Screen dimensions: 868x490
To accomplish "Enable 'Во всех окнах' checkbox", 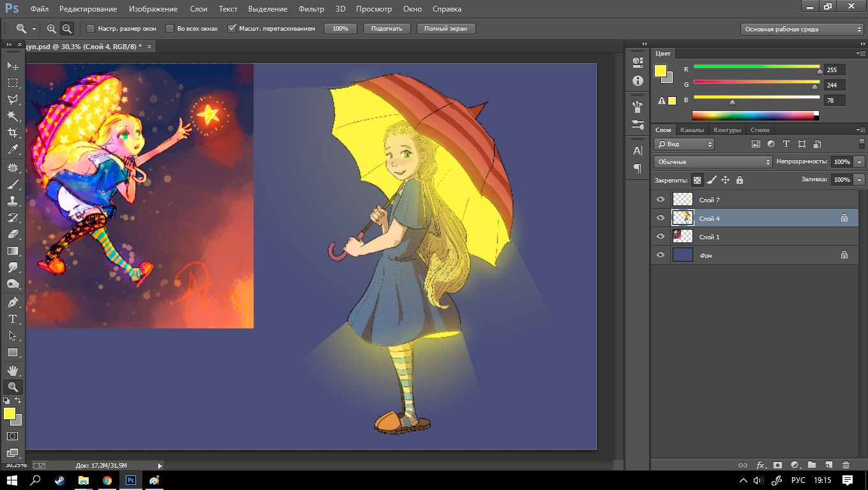I will point(169,29).
